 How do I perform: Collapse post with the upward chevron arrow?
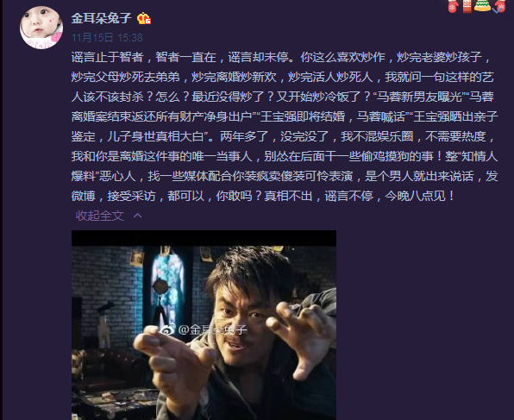(x=138, y=216)
